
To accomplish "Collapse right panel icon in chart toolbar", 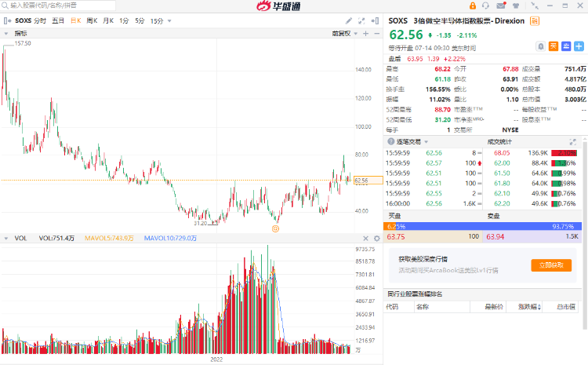I will [x=375, y=21].
